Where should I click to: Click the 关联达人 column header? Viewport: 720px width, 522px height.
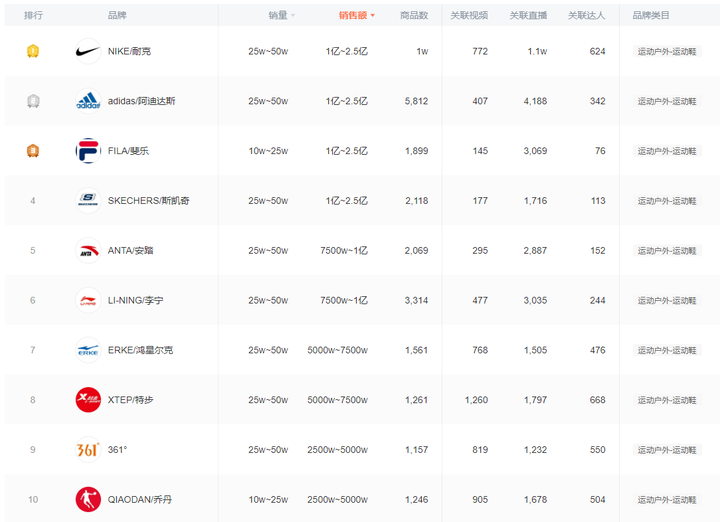tap(586, 15)
